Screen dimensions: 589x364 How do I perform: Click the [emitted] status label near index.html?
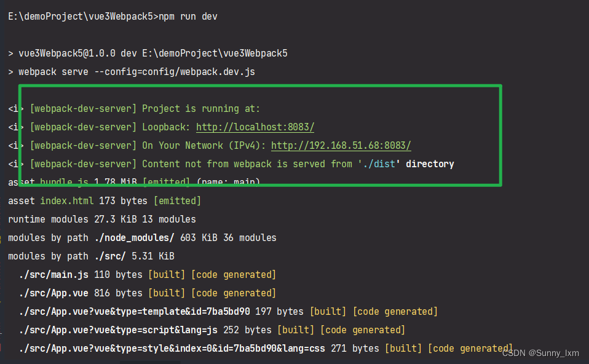pyautogui.click(x=177, y=200)
